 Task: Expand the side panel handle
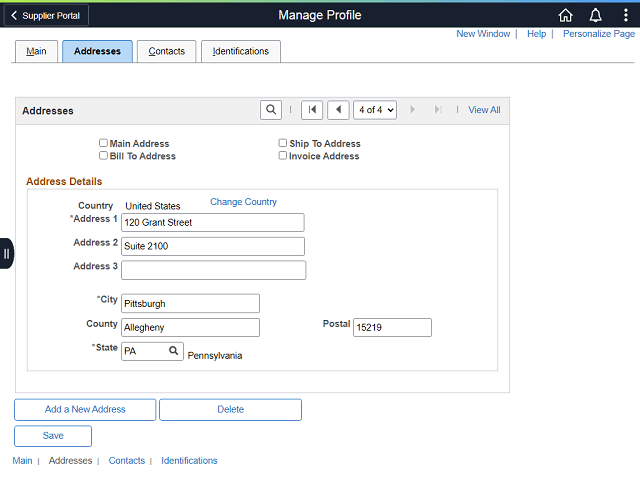point(7,254)
